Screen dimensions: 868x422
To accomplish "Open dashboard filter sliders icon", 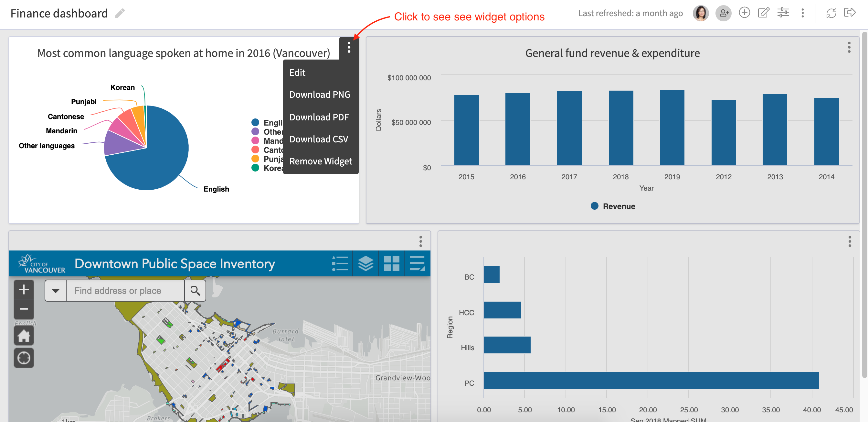I will tap(783, 13).
